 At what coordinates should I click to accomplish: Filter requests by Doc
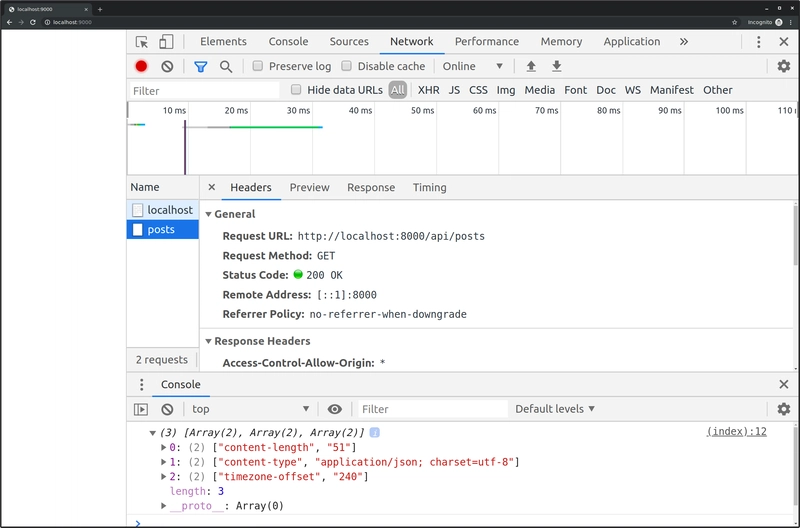606,90
